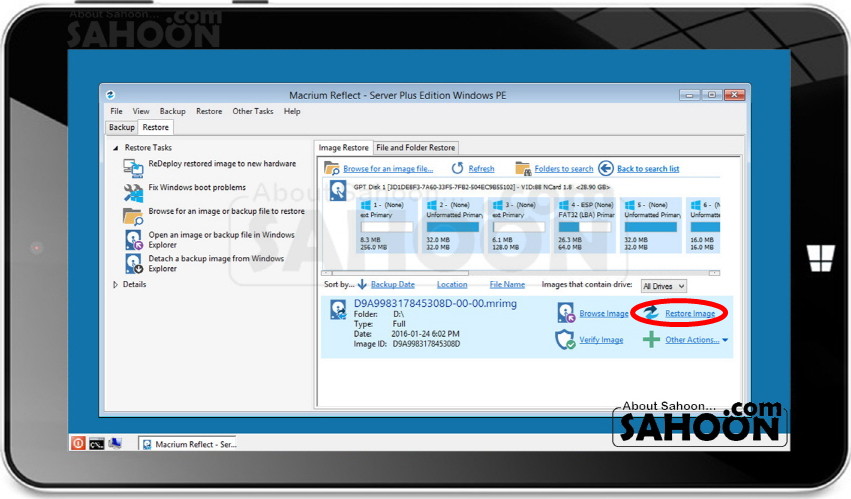Switch to the Image Restore tab
The height and width of the screenshot is (499, 851).
coord(344,148)
